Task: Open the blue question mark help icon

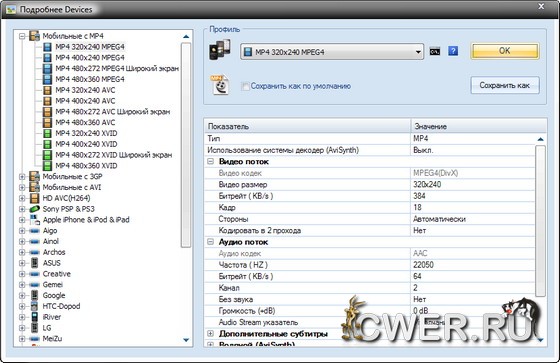Action: coord(453,51)
